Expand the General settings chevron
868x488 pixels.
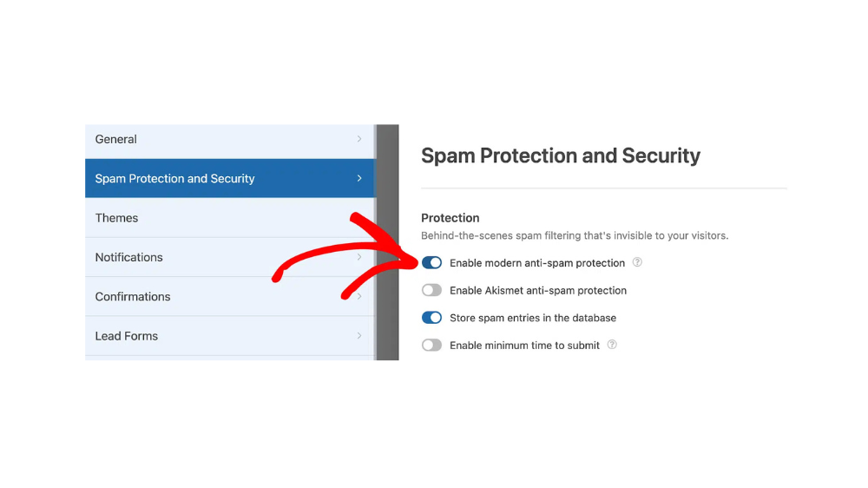pos(359,139)
